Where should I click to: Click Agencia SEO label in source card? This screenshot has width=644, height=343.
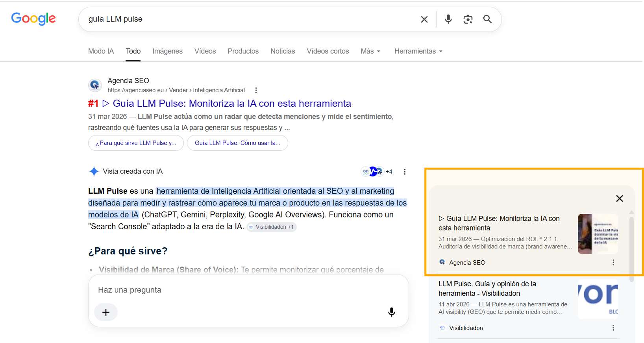467,262
